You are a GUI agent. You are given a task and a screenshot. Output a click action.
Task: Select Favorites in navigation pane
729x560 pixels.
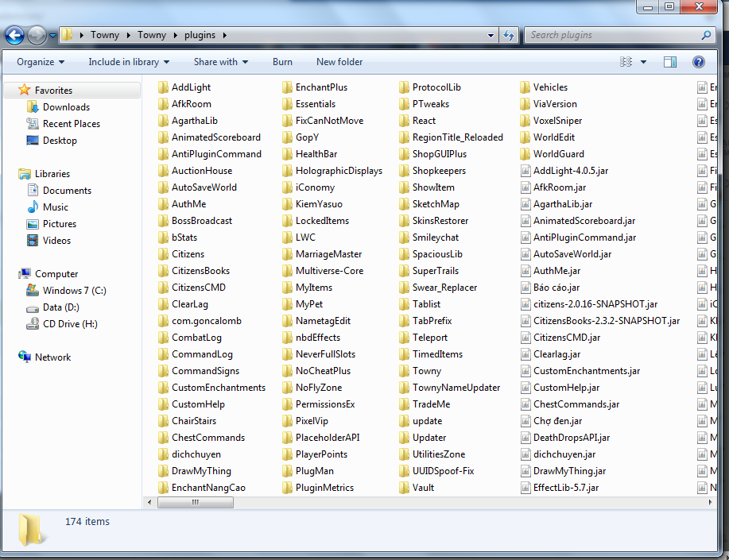pos(53,91)
